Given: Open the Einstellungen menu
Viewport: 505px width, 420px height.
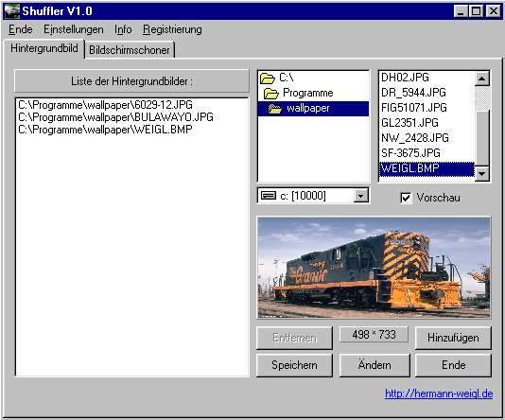Looking at the screenshot, I should coord(74,29).
